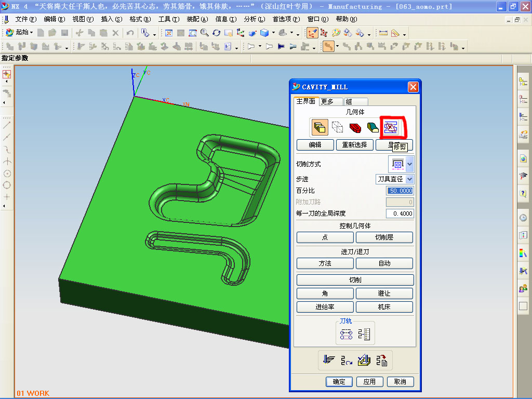The width and height of the screenshot is (532, 399).
Task: Click the Zoom magnifier toolbar icon
Action: tap(205, 33)
